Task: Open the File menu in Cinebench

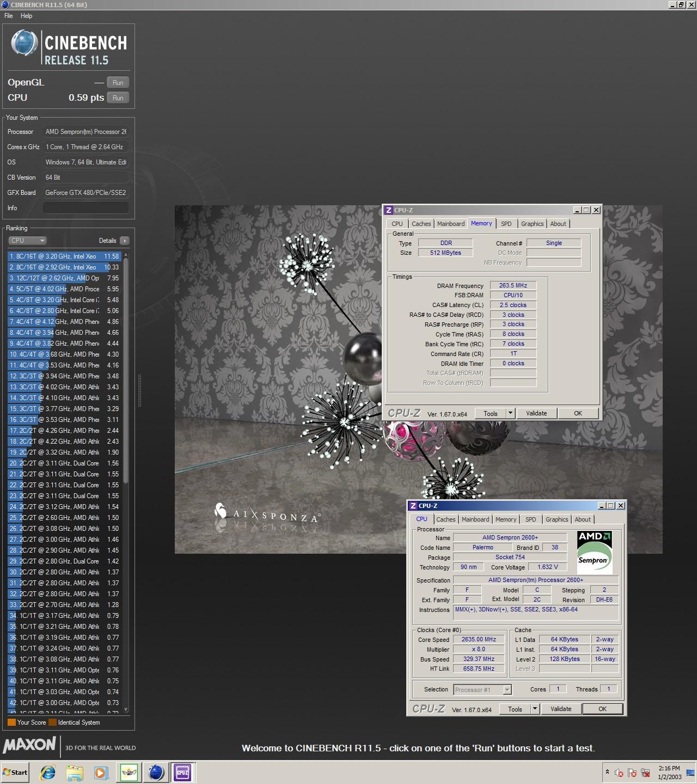Action: [9, 16]
